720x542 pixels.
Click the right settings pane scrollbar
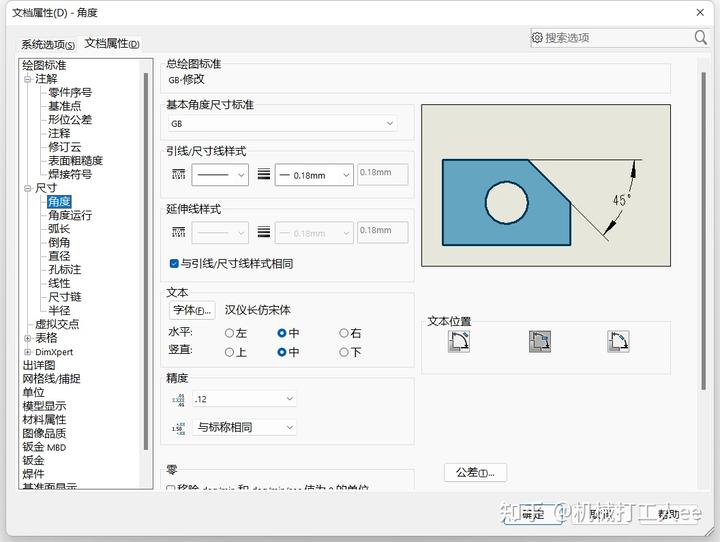tap(703, 231)
